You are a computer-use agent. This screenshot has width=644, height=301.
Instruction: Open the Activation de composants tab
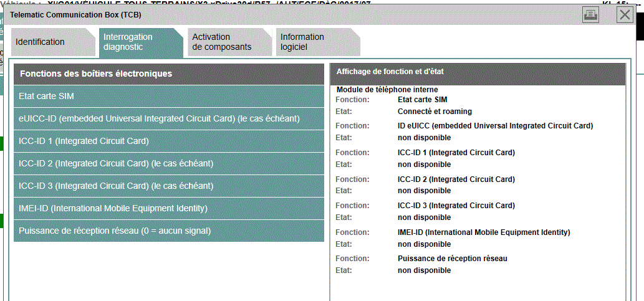pos(222,42)
